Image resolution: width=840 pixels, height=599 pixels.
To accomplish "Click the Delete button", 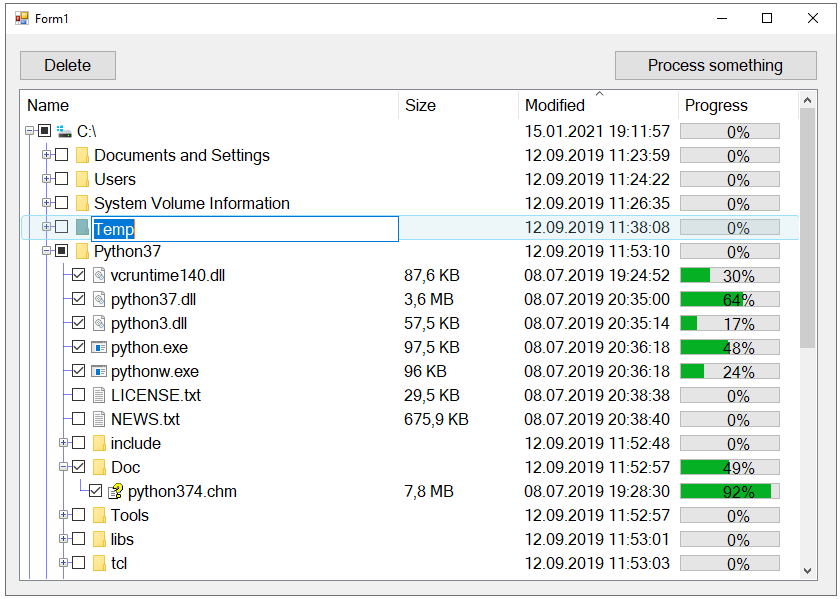I will tap(68, 65).
